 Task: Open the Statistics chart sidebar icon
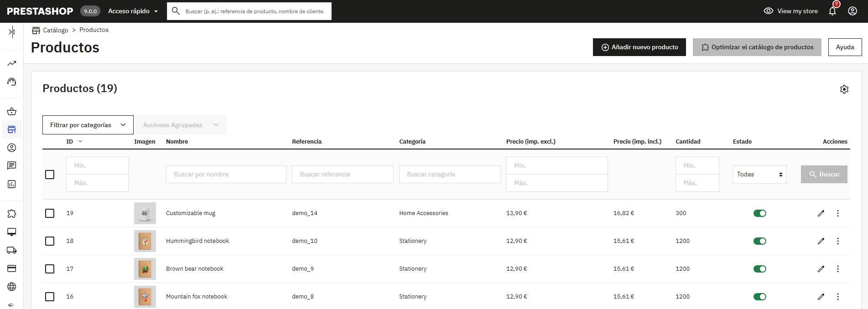pos(12,184)
